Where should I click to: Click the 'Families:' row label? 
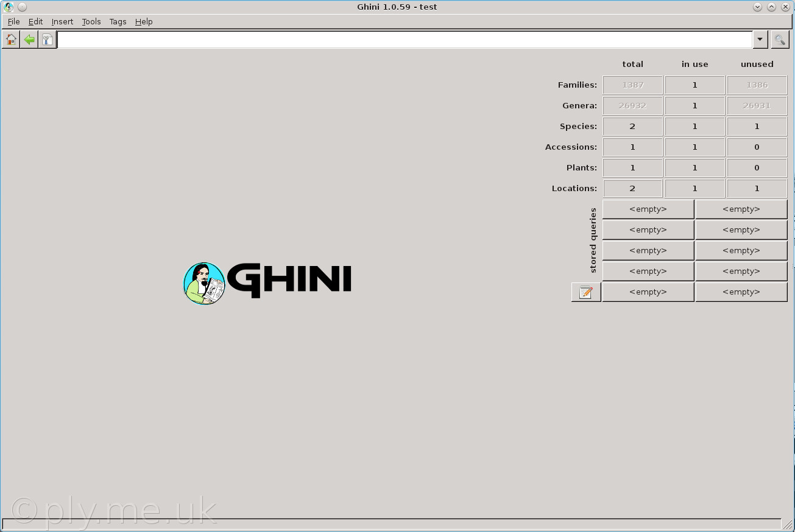coord(578,85)
